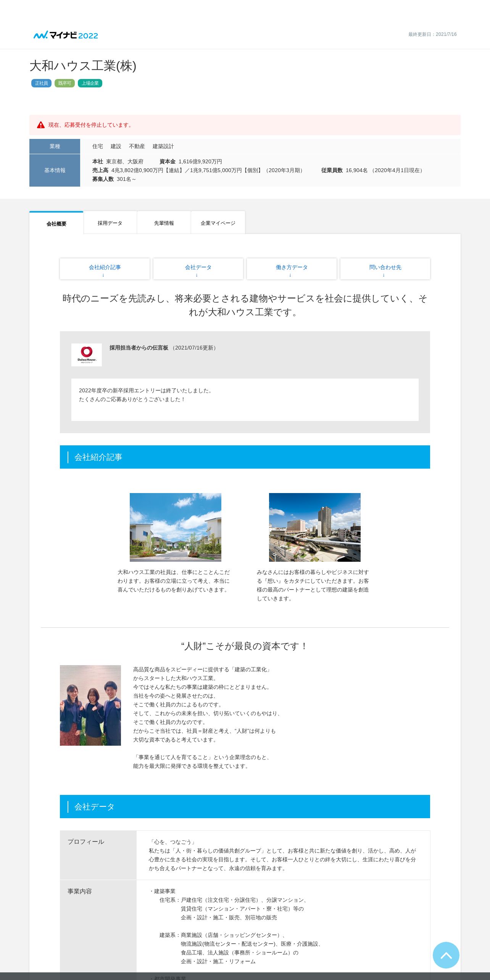Click the 正社員 tag badge
This screenshot has height=980, width=490.
(41, 83)
